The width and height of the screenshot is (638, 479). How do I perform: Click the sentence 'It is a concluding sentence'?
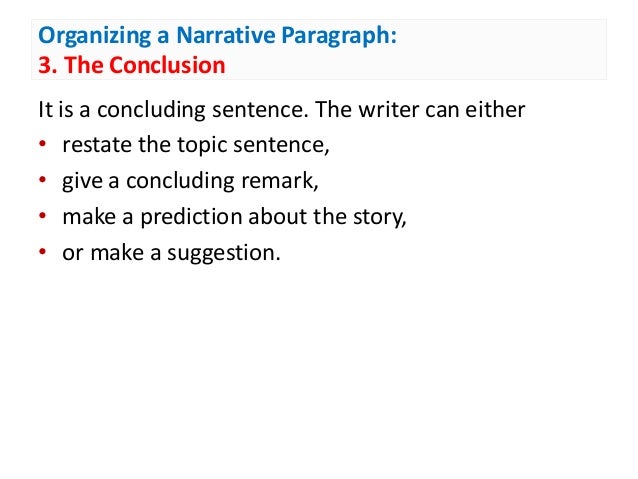click(x=173, y=110)
